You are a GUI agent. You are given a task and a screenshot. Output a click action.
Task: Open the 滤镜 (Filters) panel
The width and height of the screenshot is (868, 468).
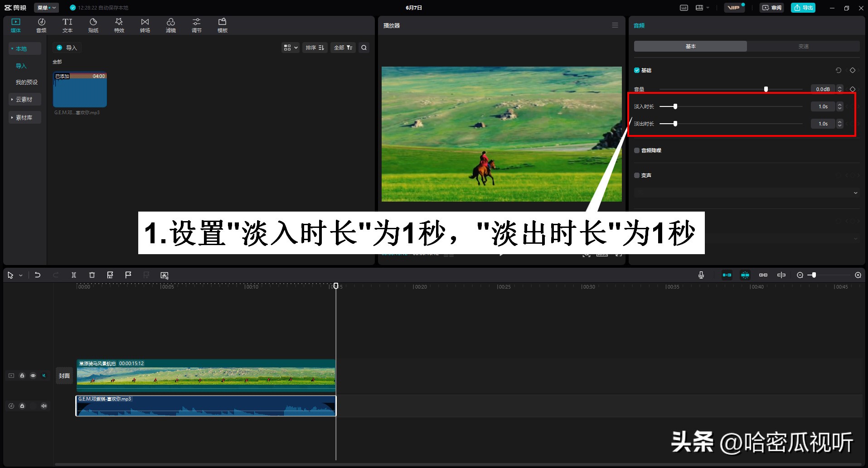(x=171, y=25)
